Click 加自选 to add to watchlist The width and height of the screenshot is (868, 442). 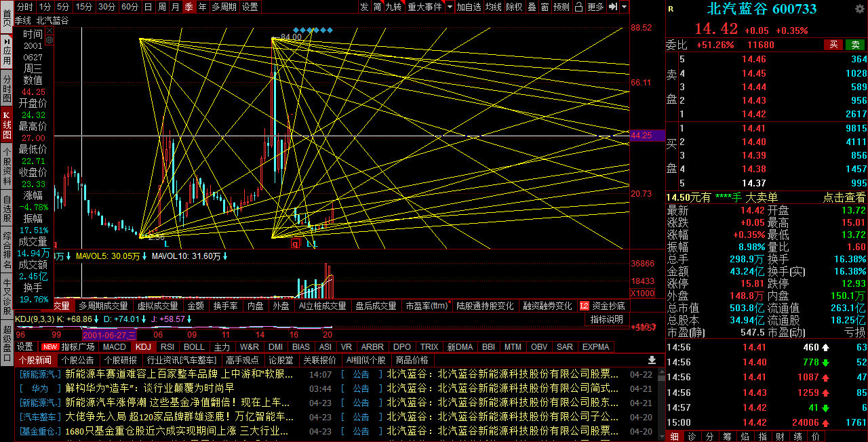click(469, 7)
